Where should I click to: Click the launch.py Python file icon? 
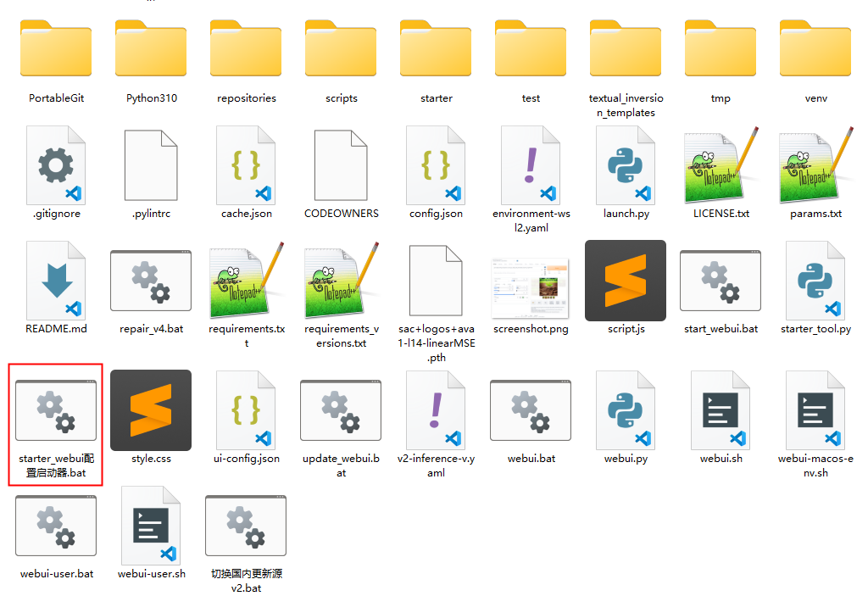(626, 164)
